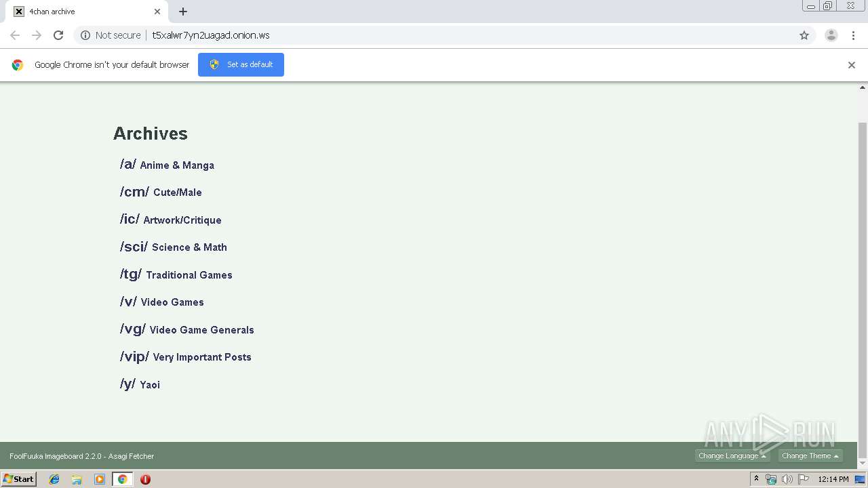868x488 pixels.
Task: Click the Archives heading
Action: (151, 134)
